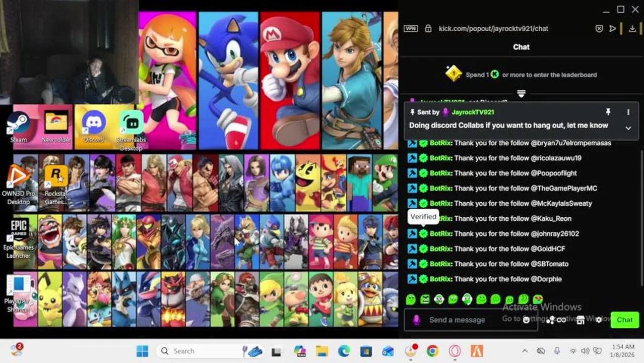Click the webcam feed thumbnail
644x363 pixels.
69,52
